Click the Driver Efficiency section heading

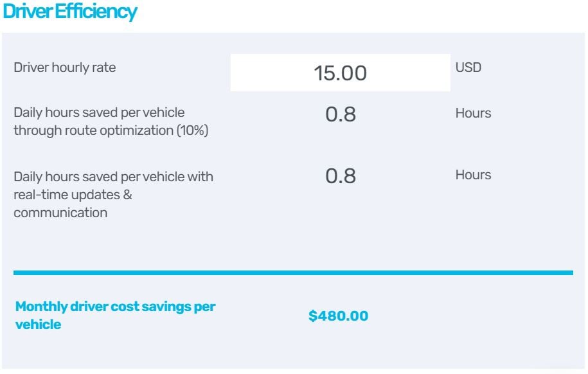[71, 12]
